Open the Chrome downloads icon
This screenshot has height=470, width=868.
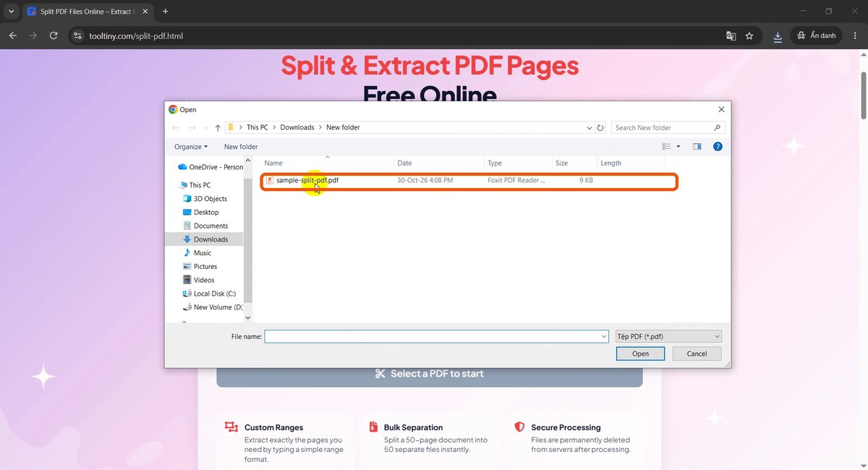[x=778, y=35]
